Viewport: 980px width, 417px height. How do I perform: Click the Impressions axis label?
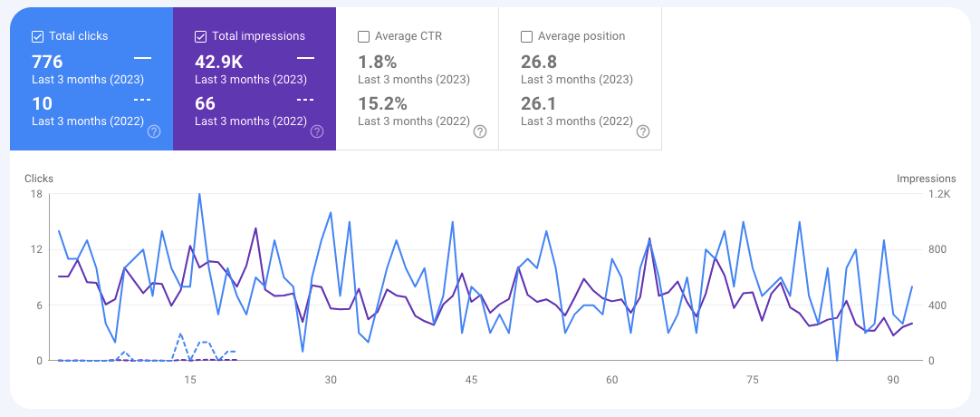927,179
